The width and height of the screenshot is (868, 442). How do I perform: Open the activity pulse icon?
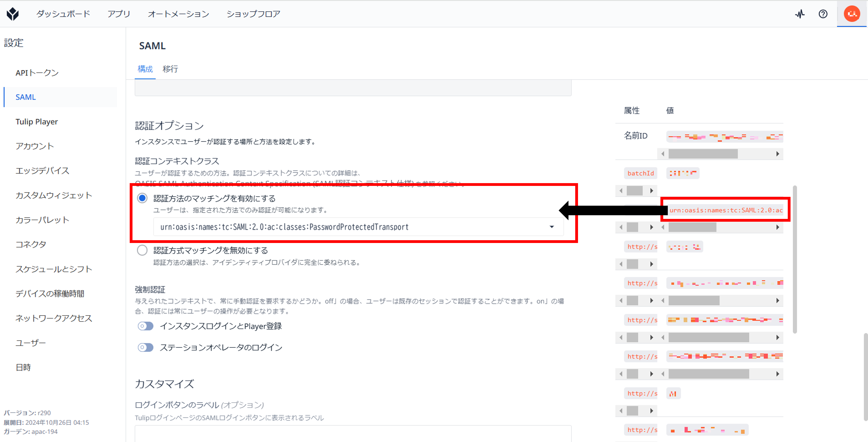pyautogui.click(x=800, y=14)
